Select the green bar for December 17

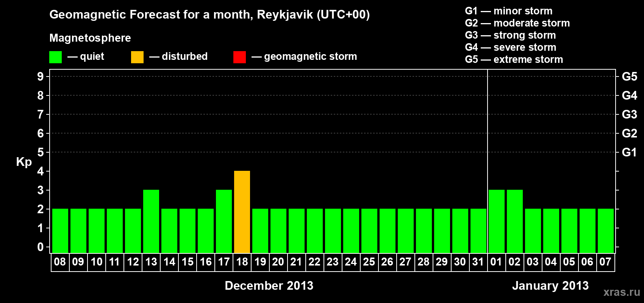pyautogui.click(x=224, y=221)
